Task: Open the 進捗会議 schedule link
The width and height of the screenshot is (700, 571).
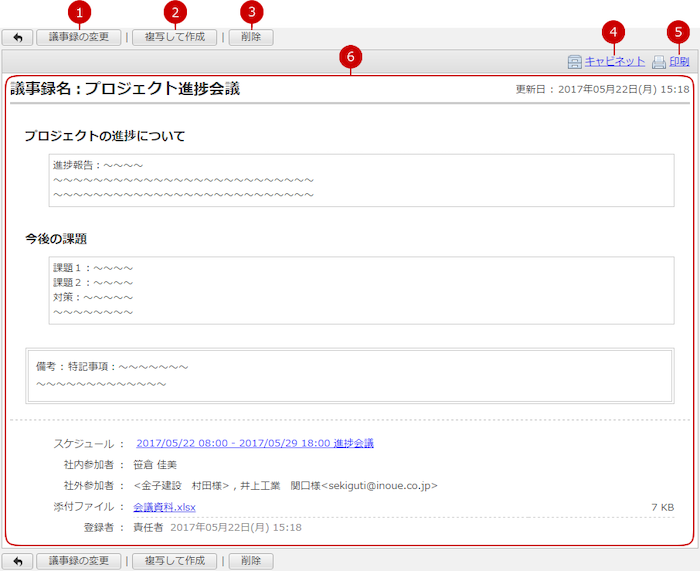Action: (x=254, y=443)
